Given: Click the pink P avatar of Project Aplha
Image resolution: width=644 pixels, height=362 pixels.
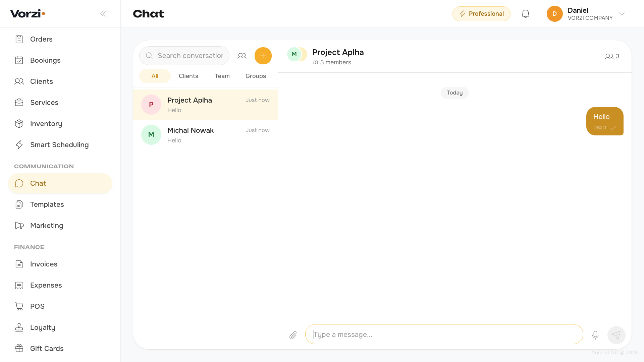Looking at the screenshot, I should pos(151,105).
